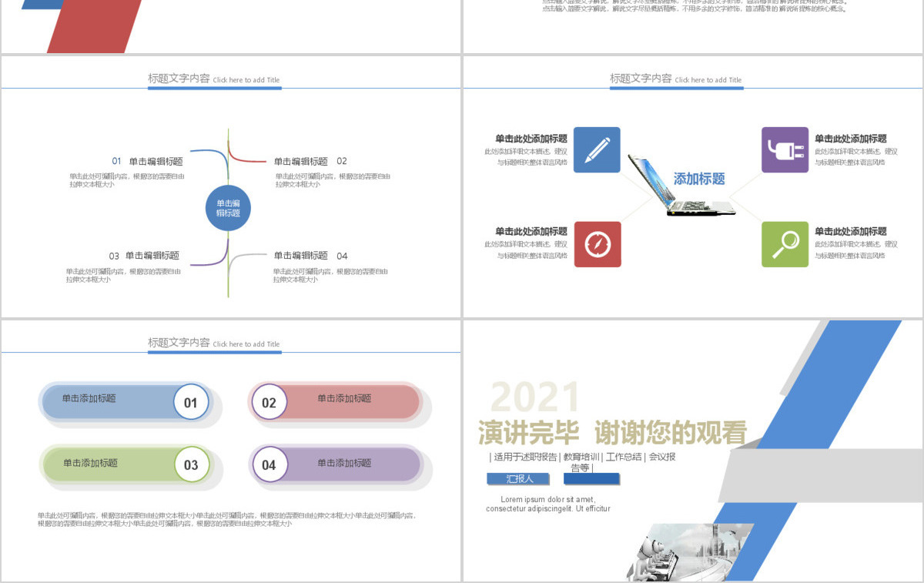Select the 2021 year text

[535, 398]
